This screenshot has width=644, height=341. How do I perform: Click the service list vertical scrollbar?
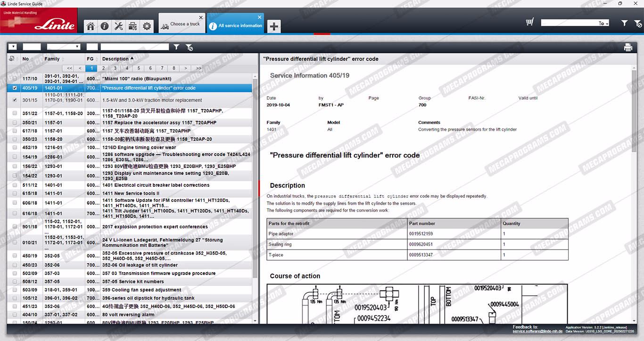(x=255, y=189)
